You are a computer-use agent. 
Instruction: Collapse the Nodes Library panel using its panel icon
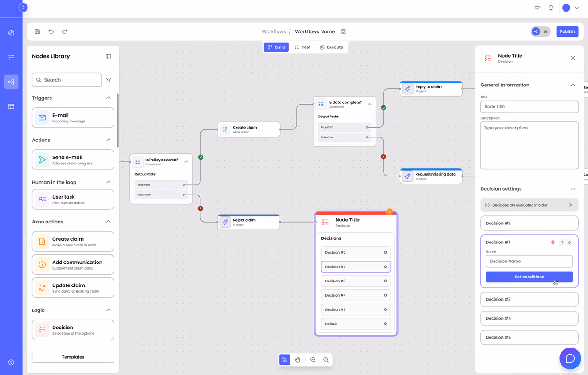108,56
